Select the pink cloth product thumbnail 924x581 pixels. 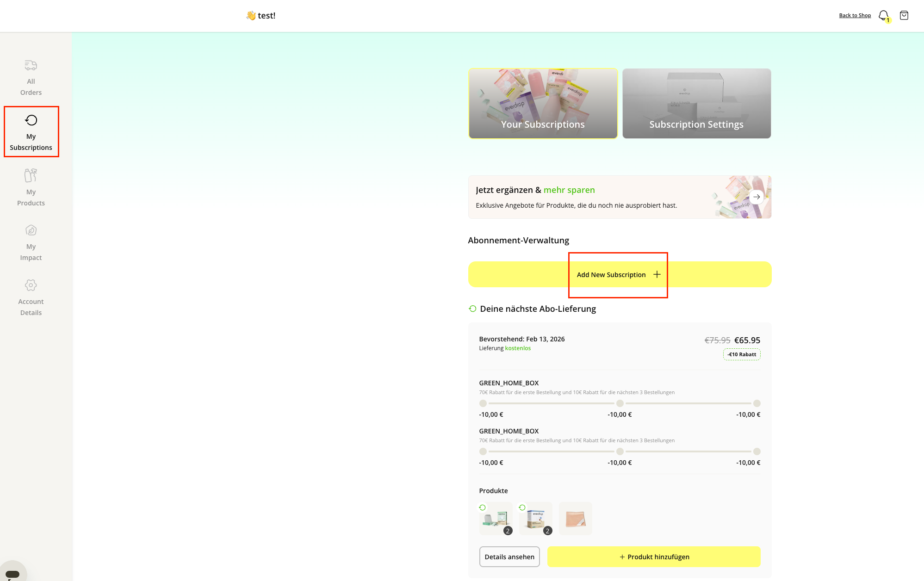[x=575, y=519]
